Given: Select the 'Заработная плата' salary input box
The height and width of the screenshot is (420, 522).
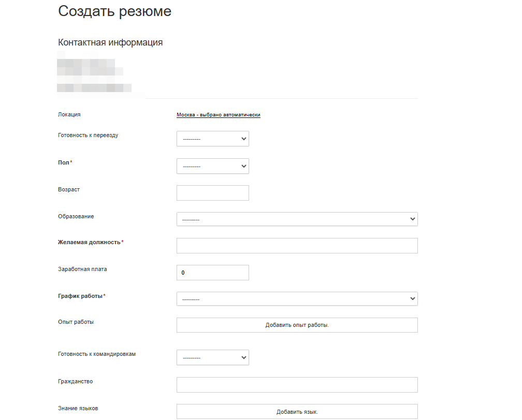Looking at the screenshot, I should point(212,273).
